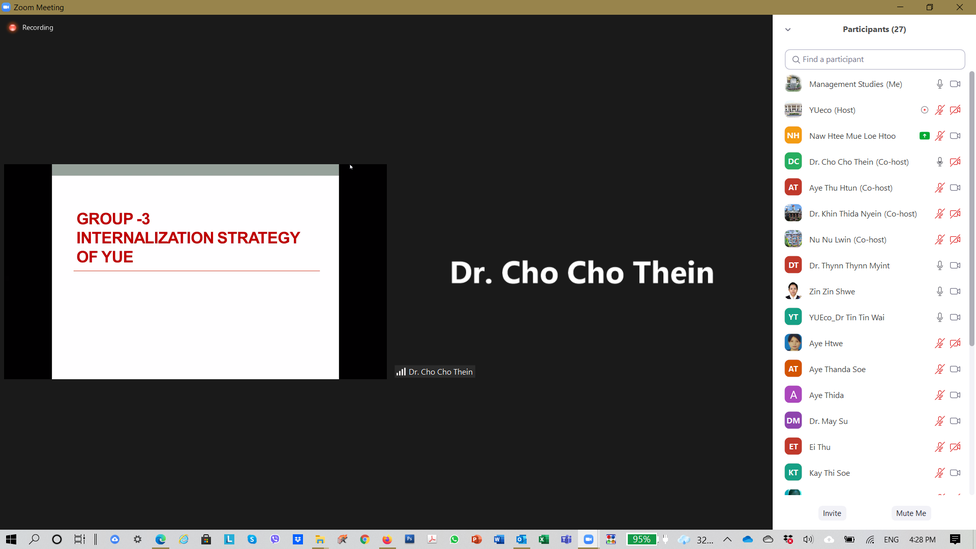Viewport: 976px width, 549px height.
Task: Click Dr. Cho Cho Thein name label with signal bars
Action: point(434,372)
